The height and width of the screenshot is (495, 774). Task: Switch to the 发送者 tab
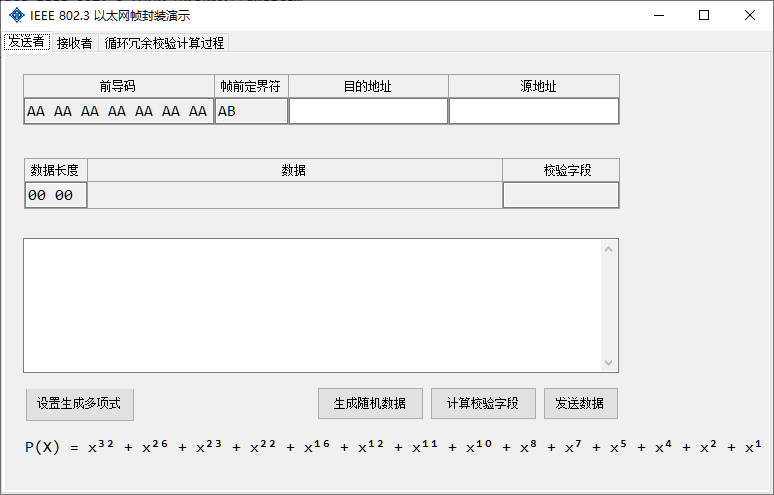click(27, 42)
